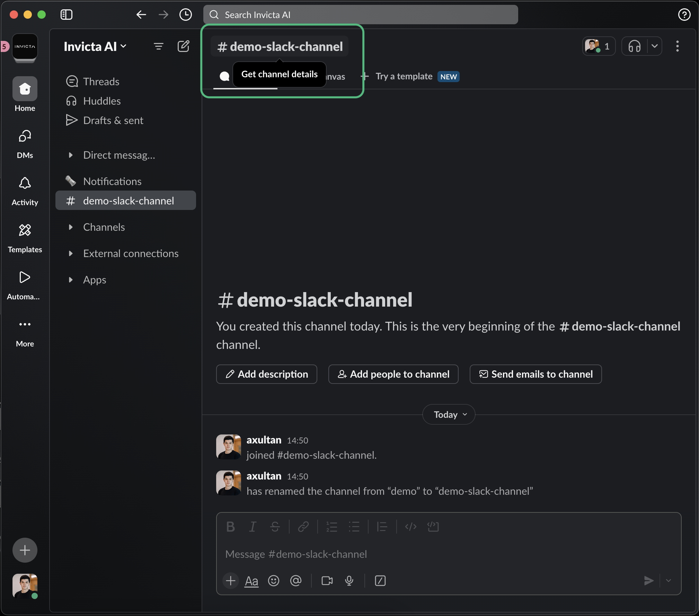The width and height of the screenshot is (699, 616).
Task: Toggle the Aa formatting bar
Action: point(251,581)
